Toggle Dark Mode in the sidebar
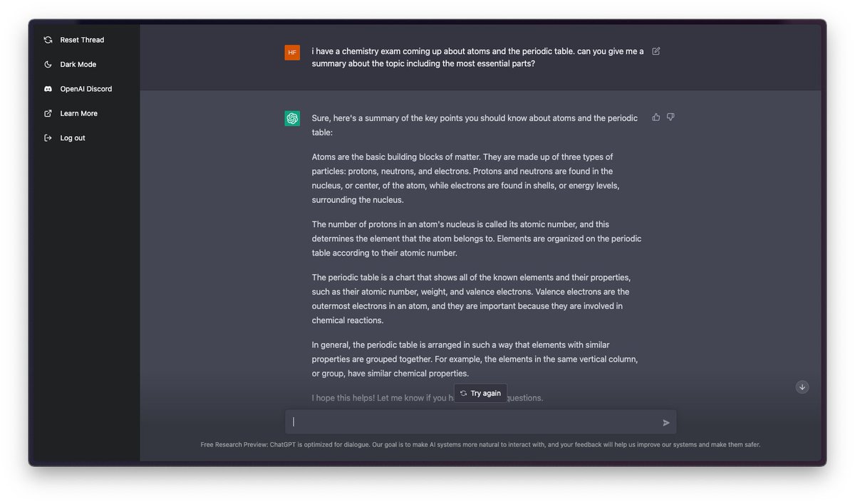 pyautogui.click(x=78, y=65)
